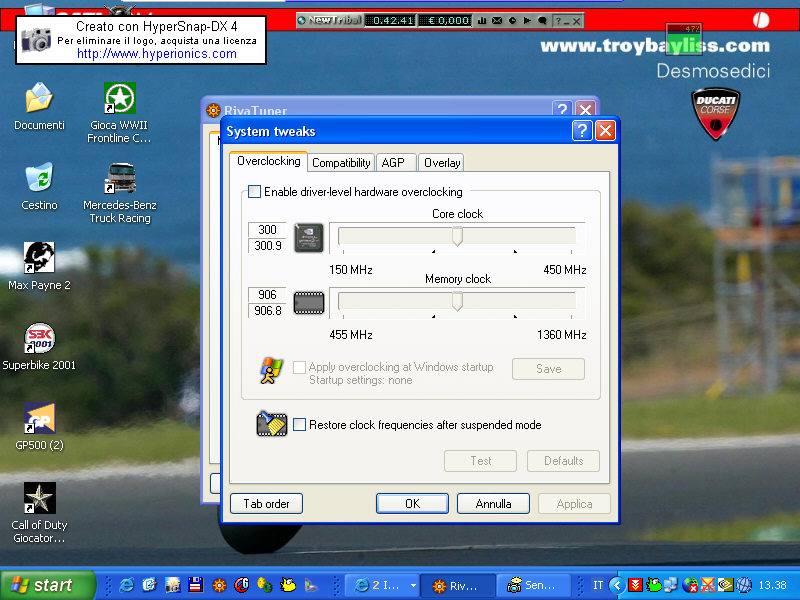Click the yellow duck quick launch icon

point(288,585)
